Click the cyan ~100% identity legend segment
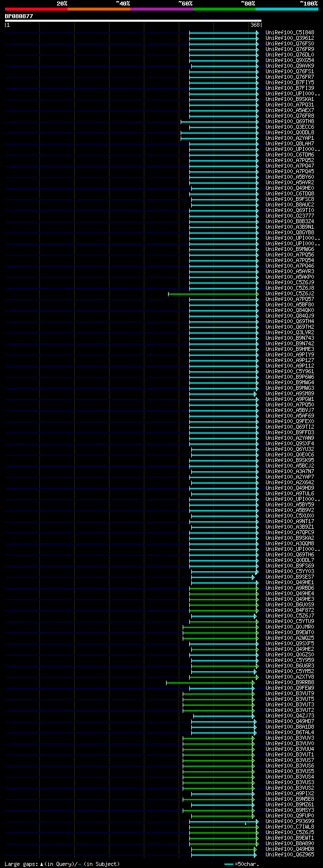The height and width of the screenshot is (868, 323). tap(287, 9)
